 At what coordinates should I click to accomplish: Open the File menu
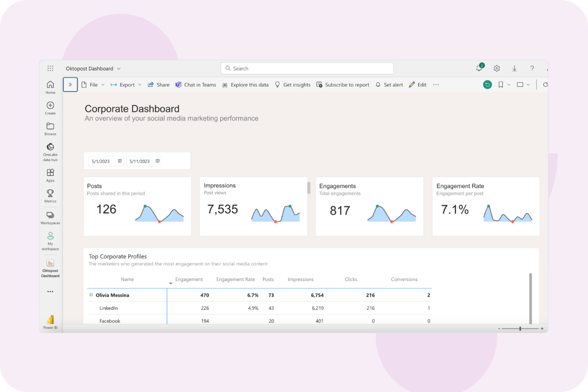pos(93,85)
